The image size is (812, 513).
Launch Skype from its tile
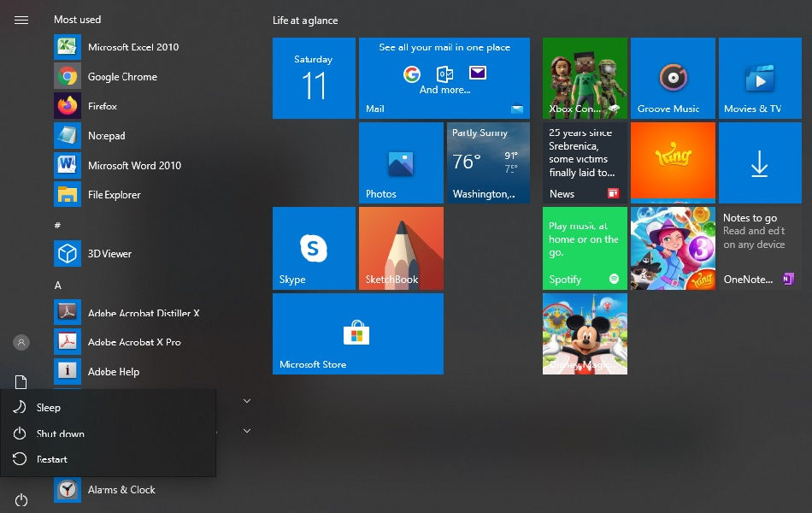coord(314,248)
